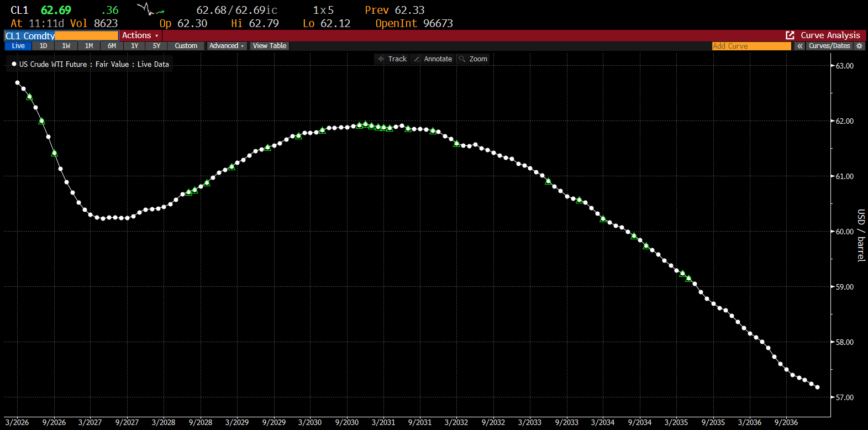Click the white legend dot for WTI curve

point(14,64)
